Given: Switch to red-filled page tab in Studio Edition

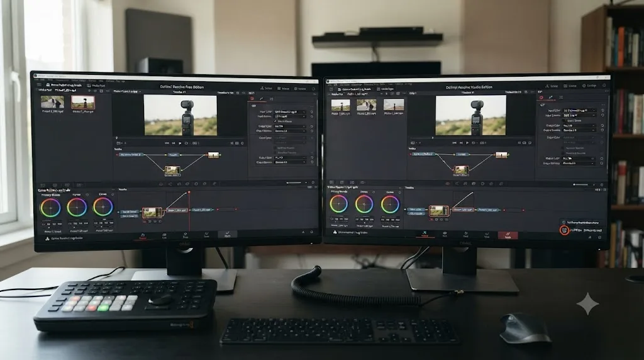Looking at the screenshot, I should 508,235.
